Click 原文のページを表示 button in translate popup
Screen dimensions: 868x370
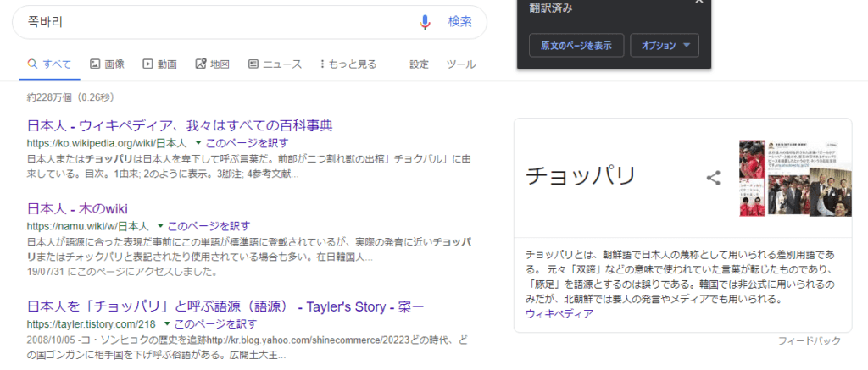tap(576, 46)
